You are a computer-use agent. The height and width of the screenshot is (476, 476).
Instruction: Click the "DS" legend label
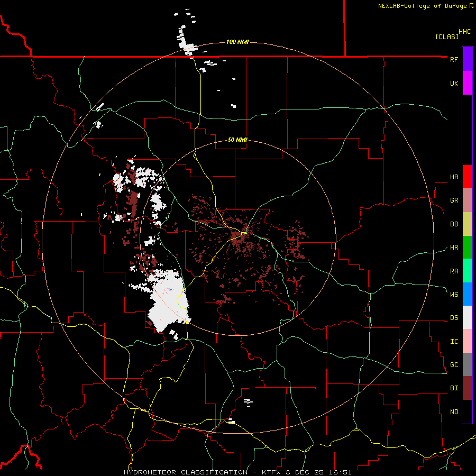tap(454, 318)
